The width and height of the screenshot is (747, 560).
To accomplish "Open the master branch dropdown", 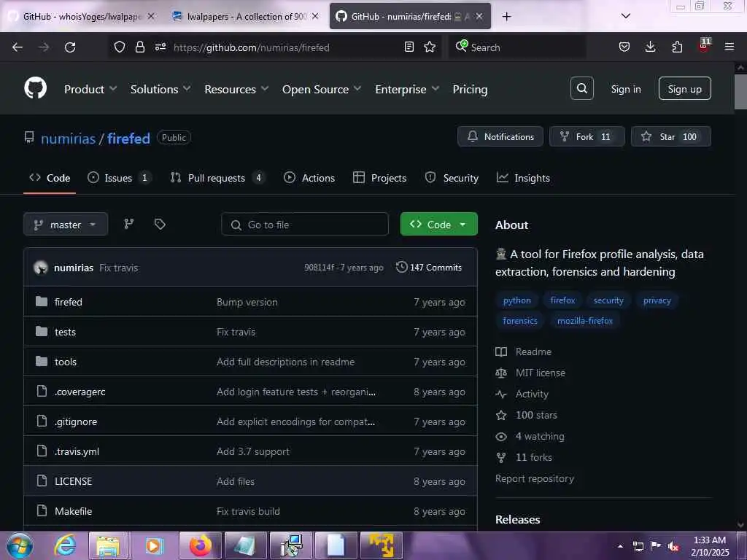I will tap(66, 225).
